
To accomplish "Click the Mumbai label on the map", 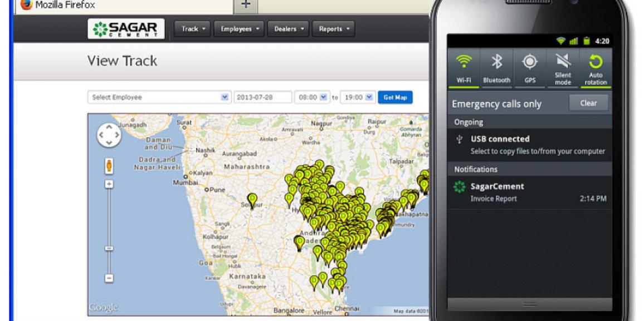I will click(x=185, y=182).
